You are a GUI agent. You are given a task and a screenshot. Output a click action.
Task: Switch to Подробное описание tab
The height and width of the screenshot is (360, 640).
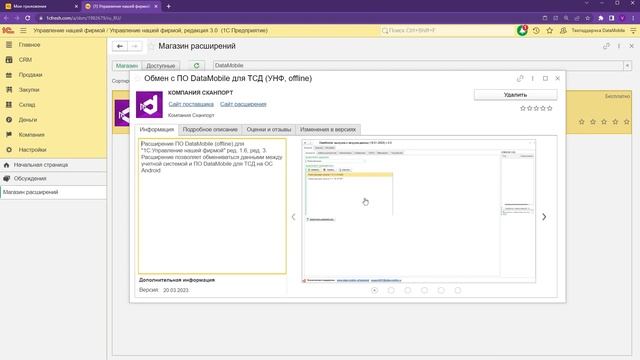click(210, 129)
